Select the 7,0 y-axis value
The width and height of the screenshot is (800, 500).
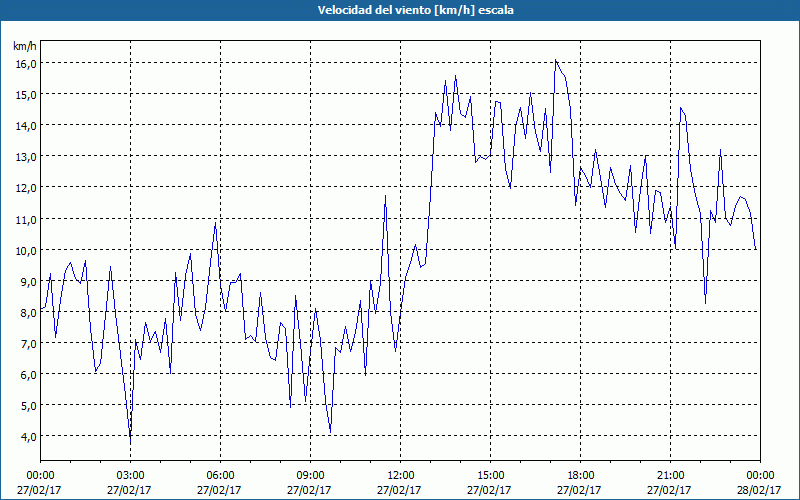point(29,344)
